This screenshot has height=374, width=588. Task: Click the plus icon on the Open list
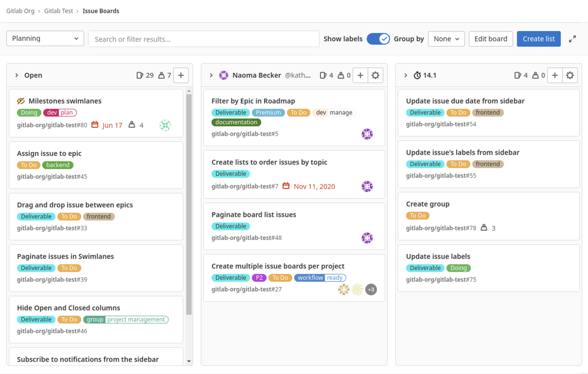coord(181,75)
